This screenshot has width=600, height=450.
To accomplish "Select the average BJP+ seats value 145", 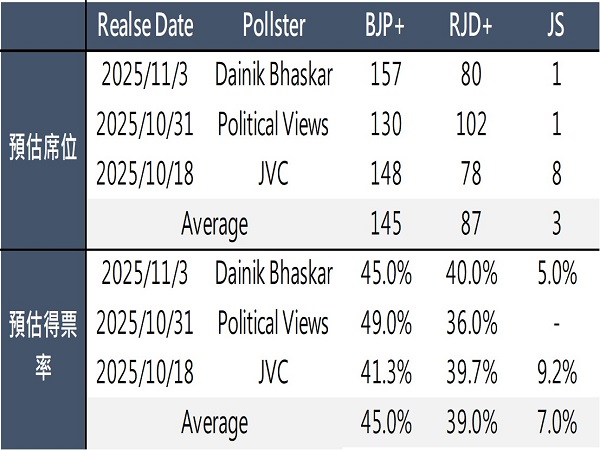I will 384,224.
